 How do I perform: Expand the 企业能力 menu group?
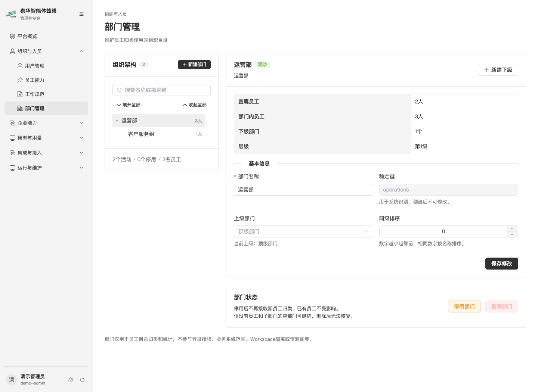point(81,123)
